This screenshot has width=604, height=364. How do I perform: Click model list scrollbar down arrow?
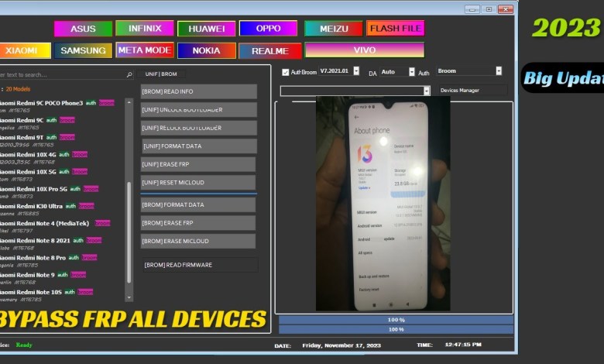pyautogui.click(x=129, y=297)
